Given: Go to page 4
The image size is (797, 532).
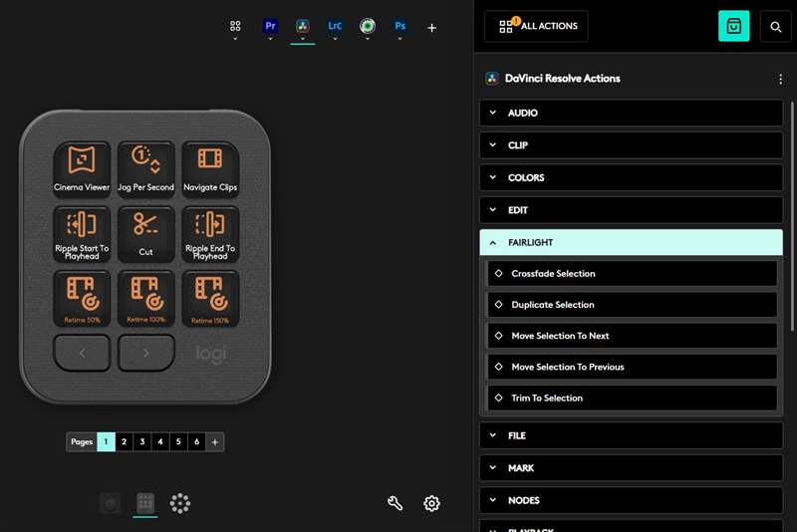Looking at the screenshot, I should (160, 441).
